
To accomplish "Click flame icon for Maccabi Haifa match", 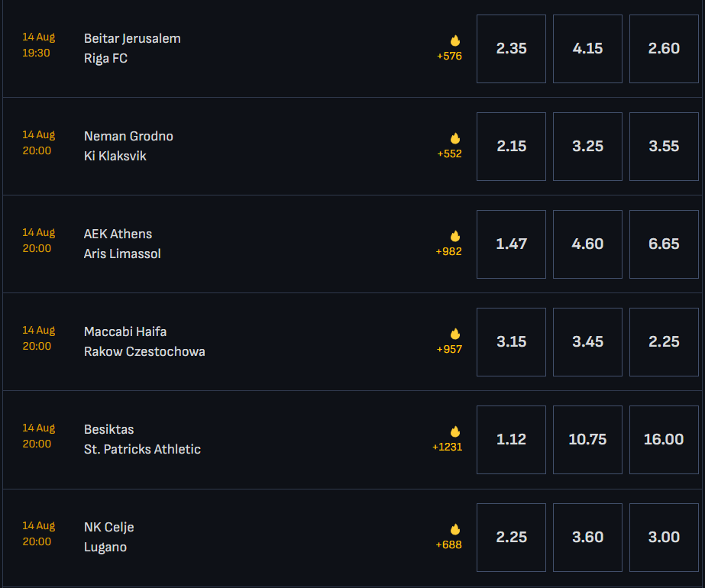I will pos(455,334).
